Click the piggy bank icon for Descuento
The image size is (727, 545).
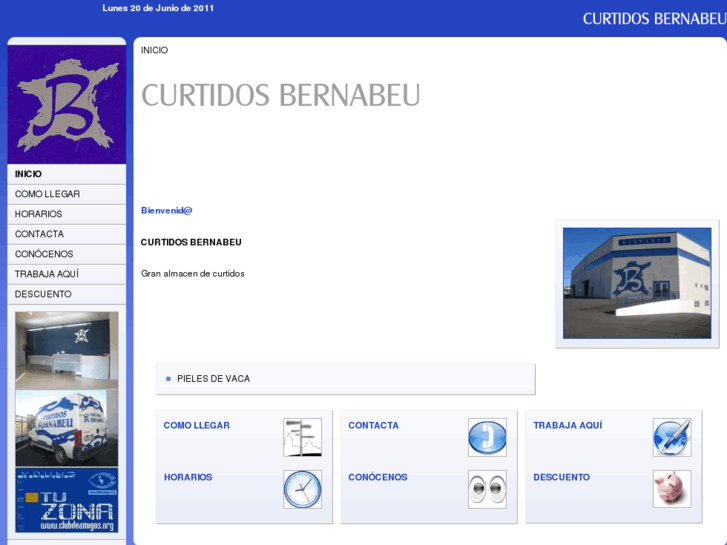[672, 489]
